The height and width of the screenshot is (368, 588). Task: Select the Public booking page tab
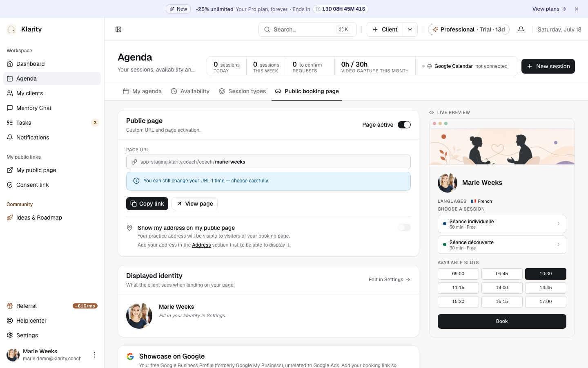307,91
